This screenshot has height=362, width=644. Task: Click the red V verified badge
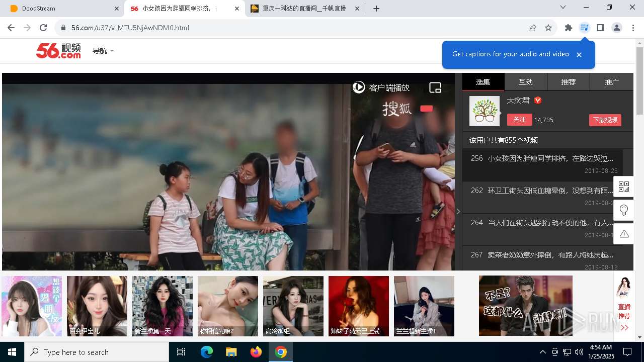click(x=538, y=101)
